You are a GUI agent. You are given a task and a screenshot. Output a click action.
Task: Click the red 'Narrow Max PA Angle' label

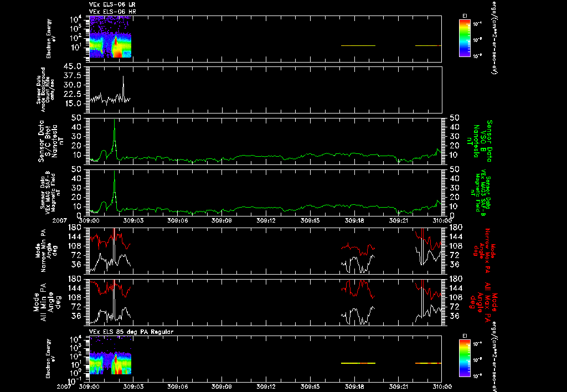(484, 250)
